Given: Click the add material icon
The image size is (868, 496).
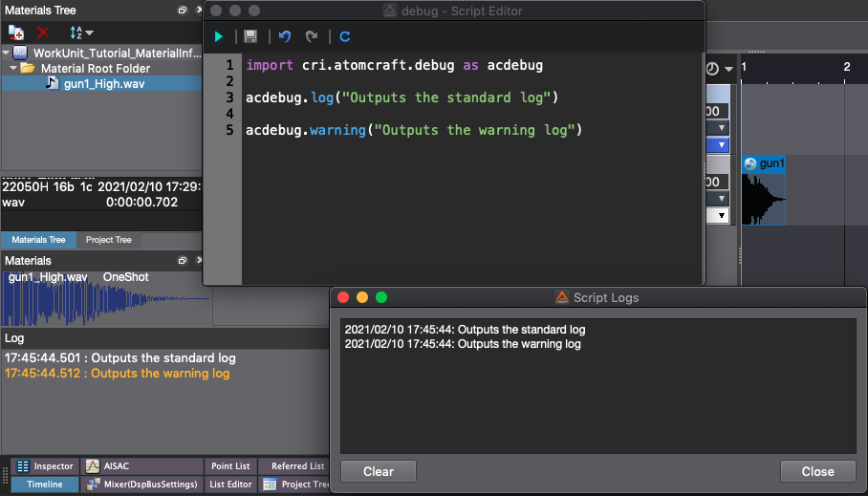Looking at the screenshot, I should (x=16, y=32).
